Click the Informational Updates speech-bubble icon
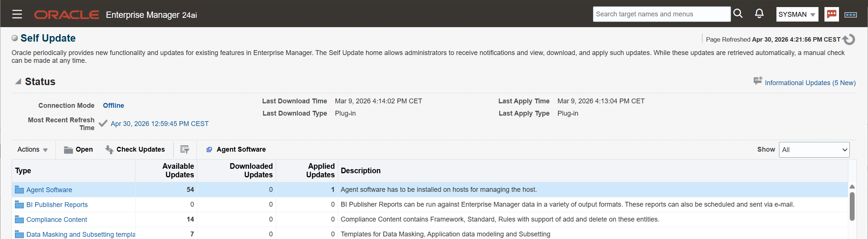The height and width of the screenshot is (239, 868). (x=758, y=81)
